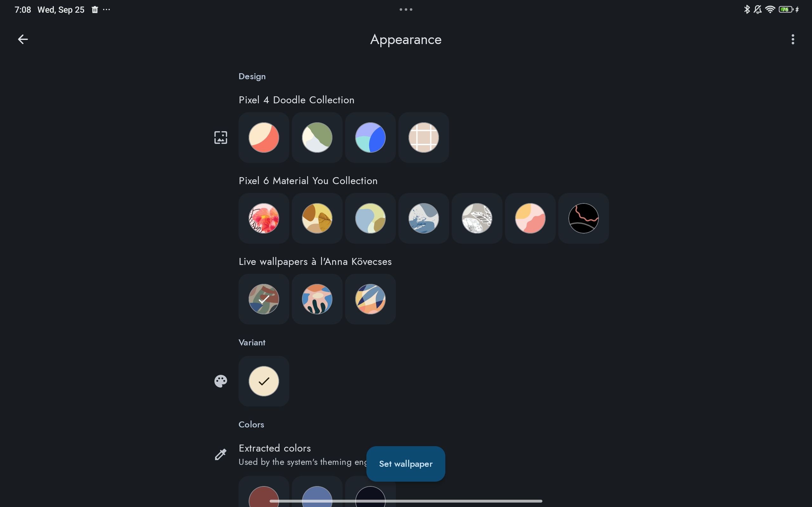The image size is (812, 507).
Task: Click the back navigation arrow icon
Action: 22,39
